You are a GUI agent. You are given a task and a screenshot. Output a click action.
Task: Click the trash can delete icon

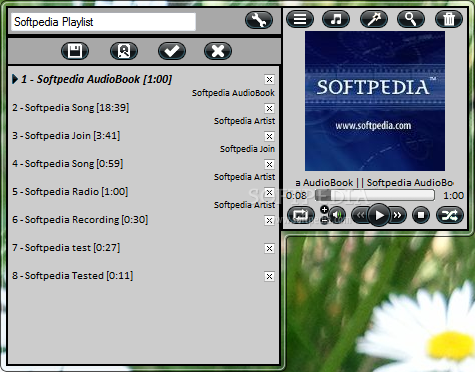[449, 19]
